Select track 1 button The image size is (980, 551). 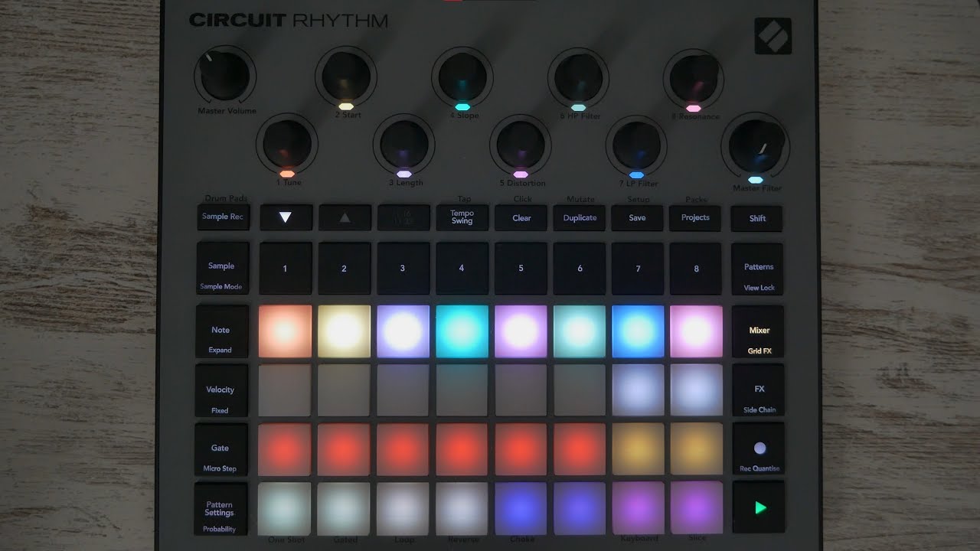(286, 268)
